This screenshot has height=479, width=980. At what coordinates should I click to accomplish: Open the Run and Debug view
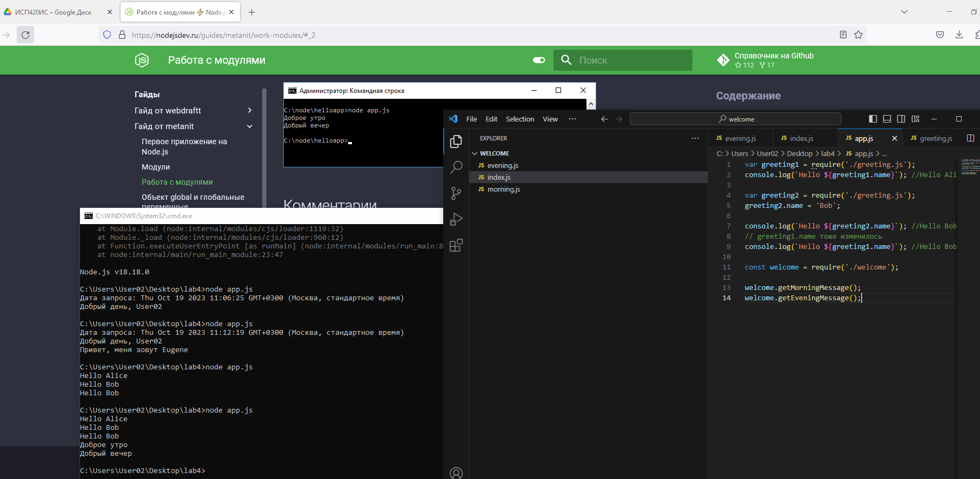coord(456,219)
